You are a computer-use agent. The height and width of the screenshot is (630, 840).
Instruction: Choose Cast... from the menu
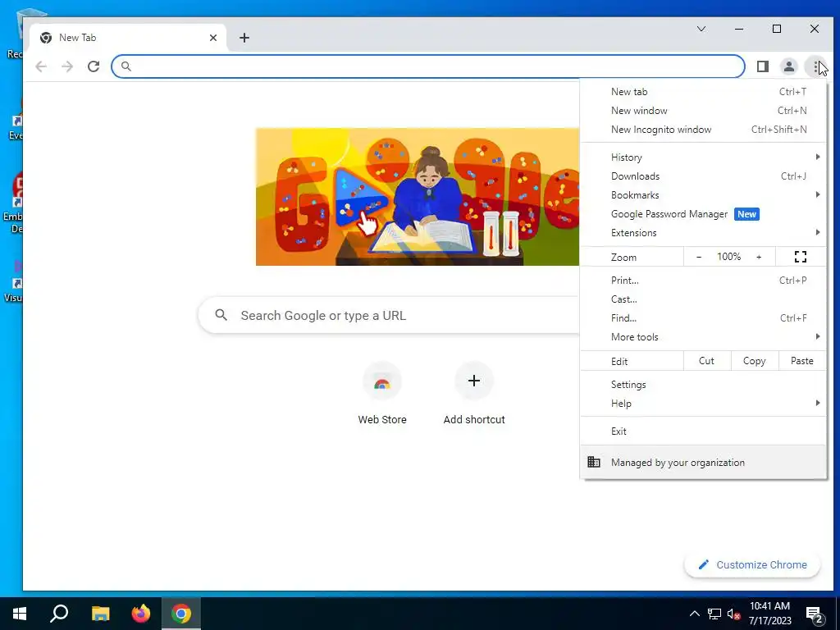coord(704,299)
